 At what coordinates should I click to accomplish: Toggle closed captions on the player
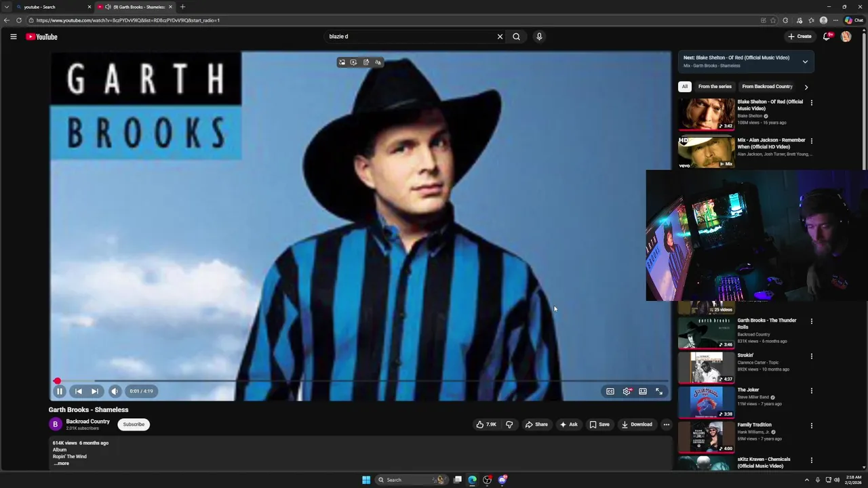pos(610,391)
